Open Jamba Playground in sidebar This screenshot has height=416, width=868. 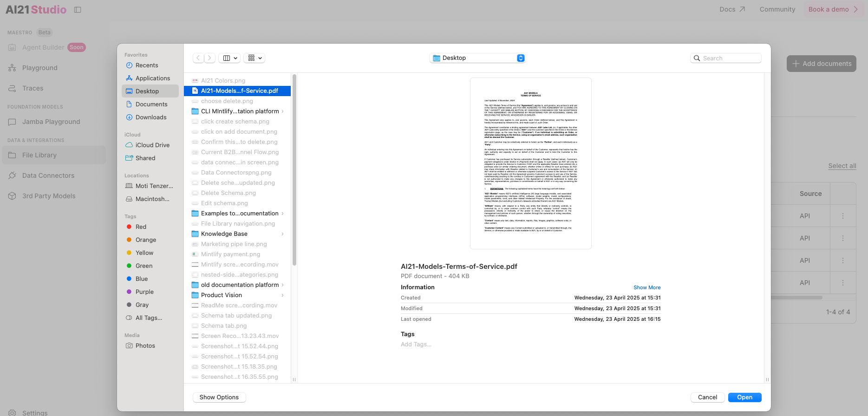click(54, 122)
